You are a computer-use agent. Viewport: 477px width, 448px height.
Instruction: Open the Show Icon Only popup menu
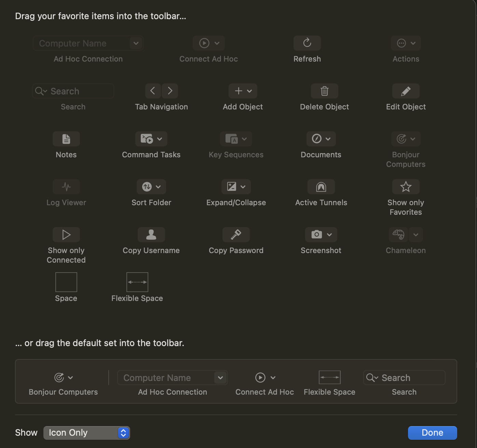click(87, 433)
